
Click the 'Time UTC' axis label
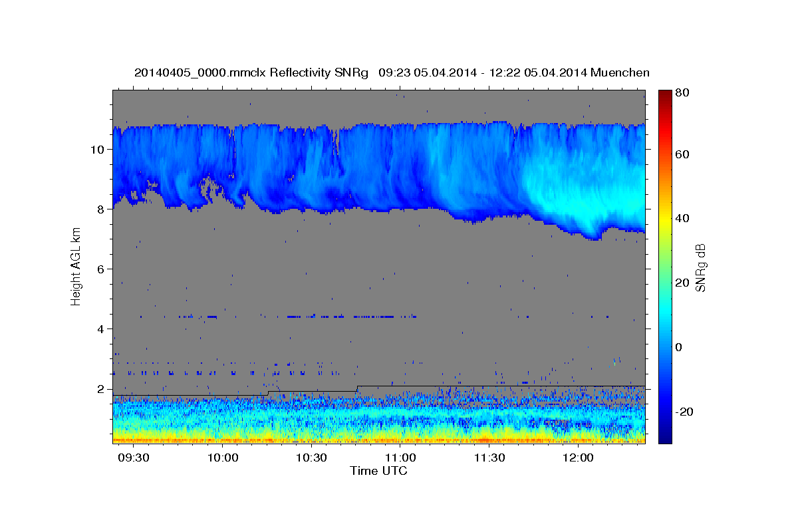378,471
